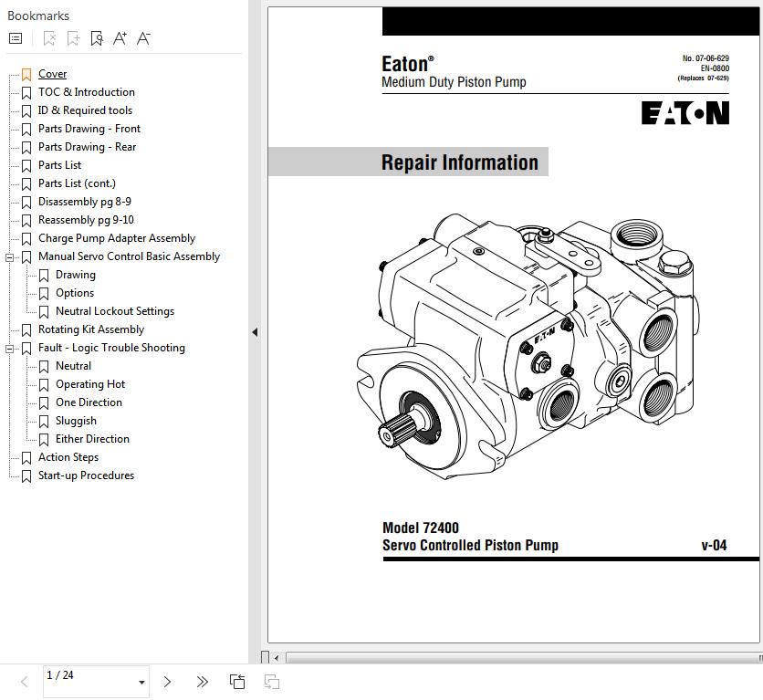763x700 pixels.
Task: Click bookmark icon beside Action Steps
Action: click(x=26, y=458)
